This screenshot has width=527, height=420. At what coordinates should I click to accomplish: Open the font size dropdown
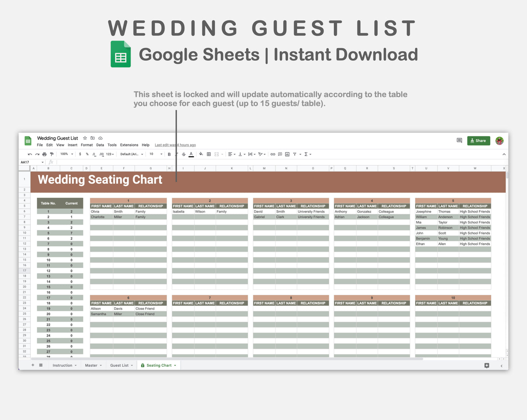pos(155,154)
